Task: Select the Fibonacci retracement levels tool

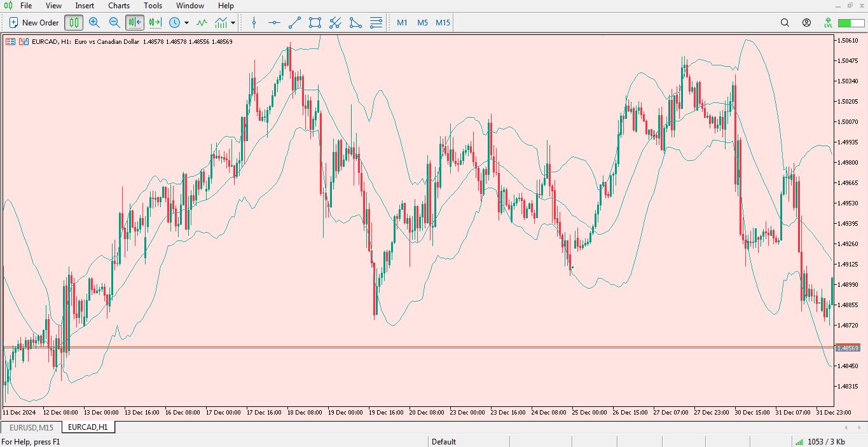Action: 376,23
